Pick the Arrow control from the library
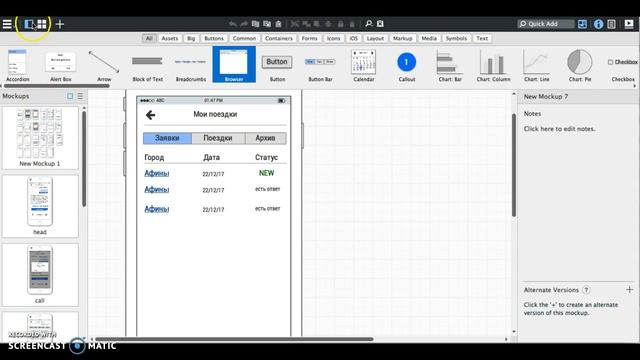 (x=104, y=65)
